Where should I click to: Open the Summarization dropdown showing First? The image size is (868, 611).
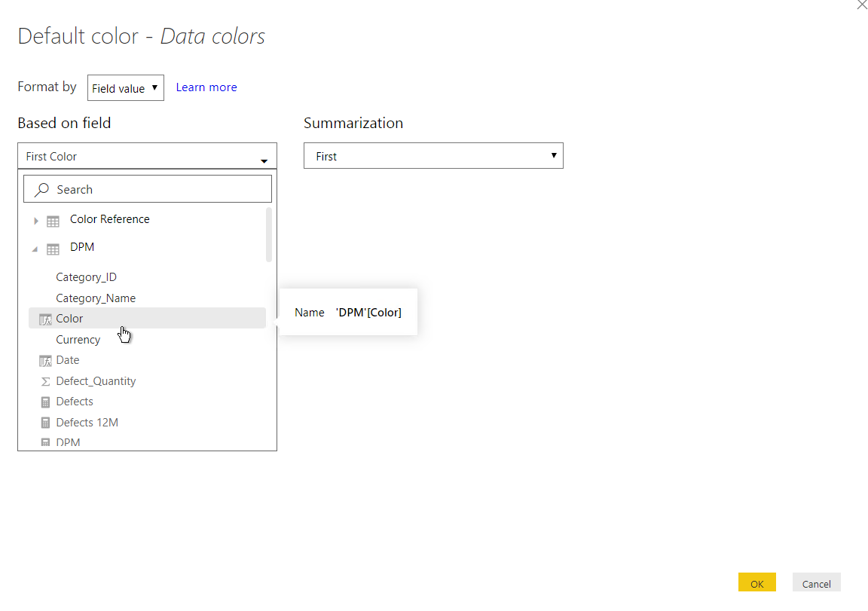433,156
